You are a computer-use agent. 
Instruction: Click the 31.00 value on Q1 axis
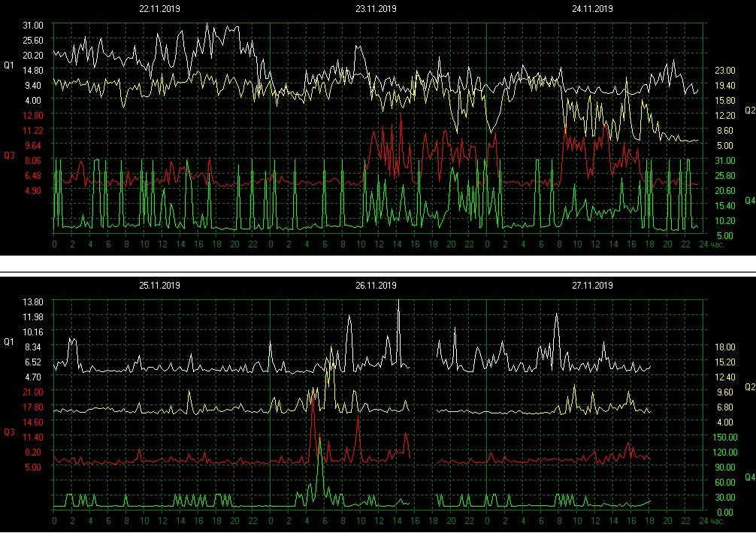34,26
